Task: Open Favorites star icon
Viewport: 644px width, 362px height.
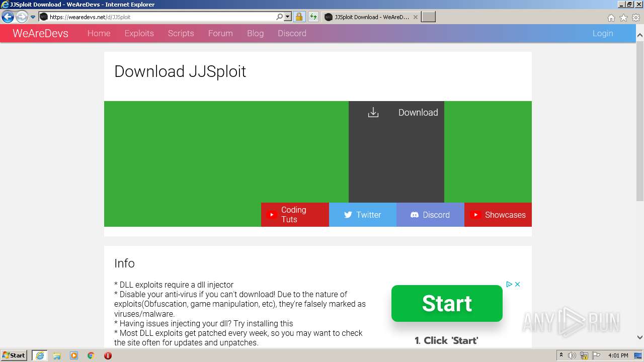Action: click(623, 18)
